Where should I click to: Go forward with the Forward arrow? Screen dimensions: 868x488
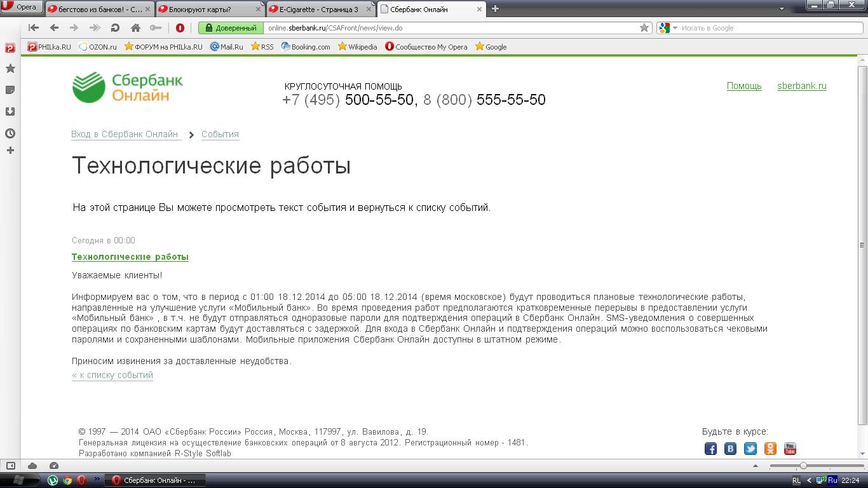[74, 28]
